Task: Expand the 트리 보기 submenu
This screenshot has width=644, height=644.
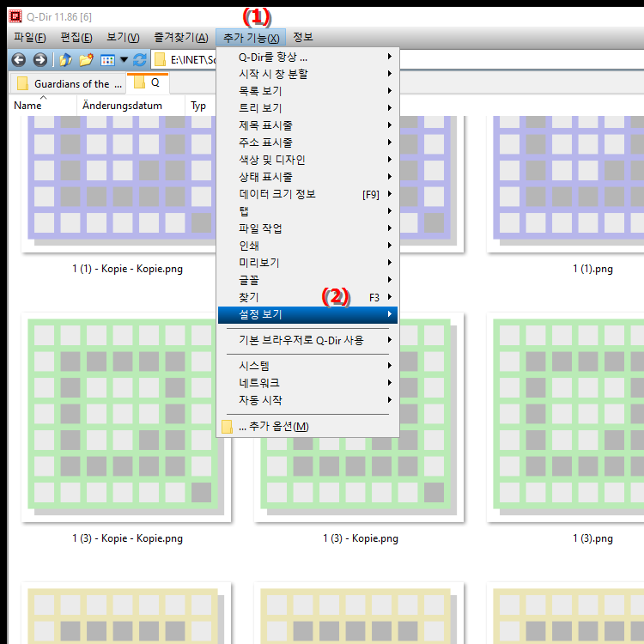Action: [307, 108]
